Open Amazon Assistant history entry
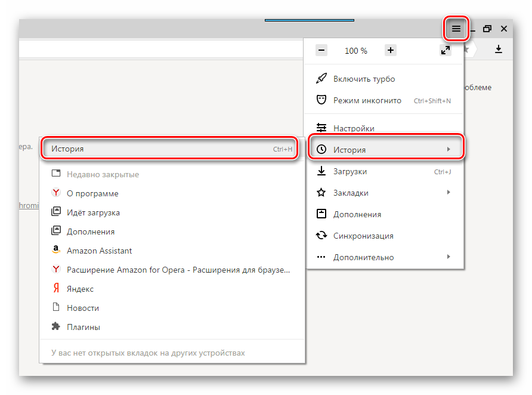 coord(99,251)
